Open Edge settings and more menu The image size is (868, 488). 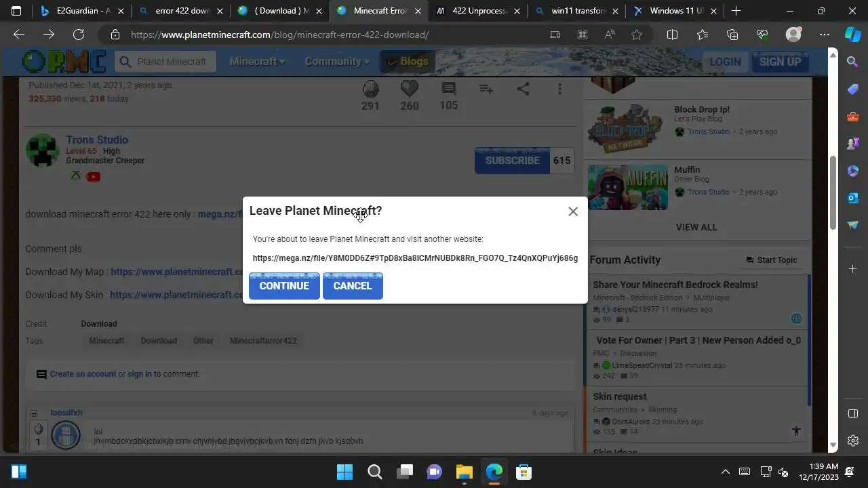(x=824, y=35)
